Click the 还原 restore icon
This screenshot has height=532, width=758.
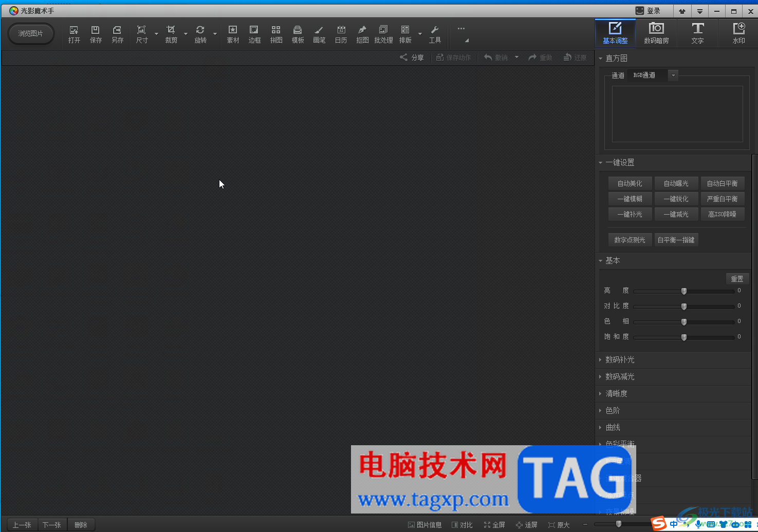point(575,58)
